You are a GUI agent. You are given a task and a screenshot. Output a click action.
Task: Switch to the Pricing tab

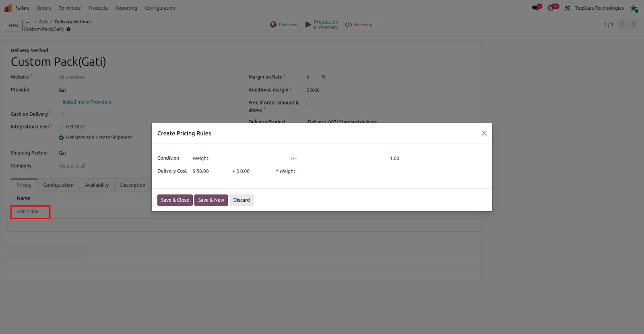24,185
